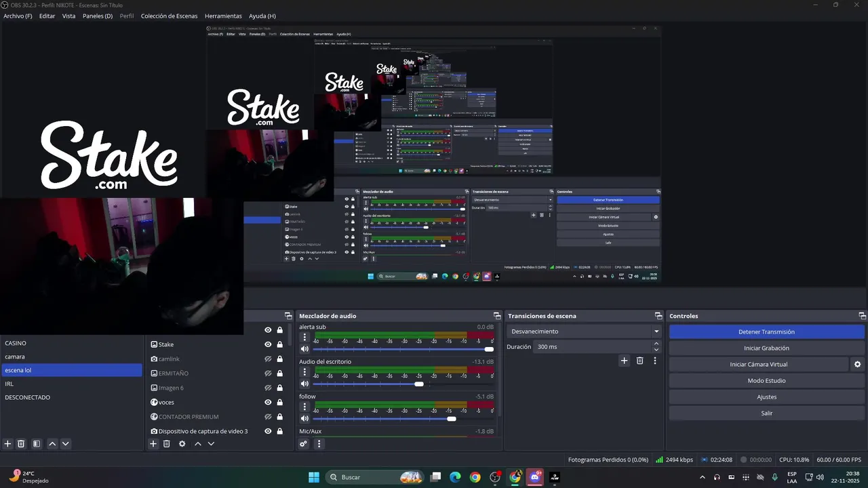Mute the Audio del escritorio track
The image size is (868, 488).
[x=304, y=384]
